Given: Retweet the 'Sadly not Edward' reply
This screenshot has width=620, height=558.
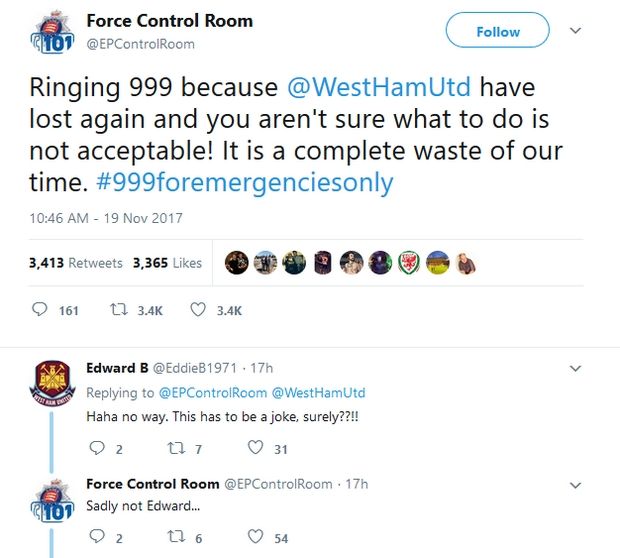Looking at the screenshot, I should 175,538.
